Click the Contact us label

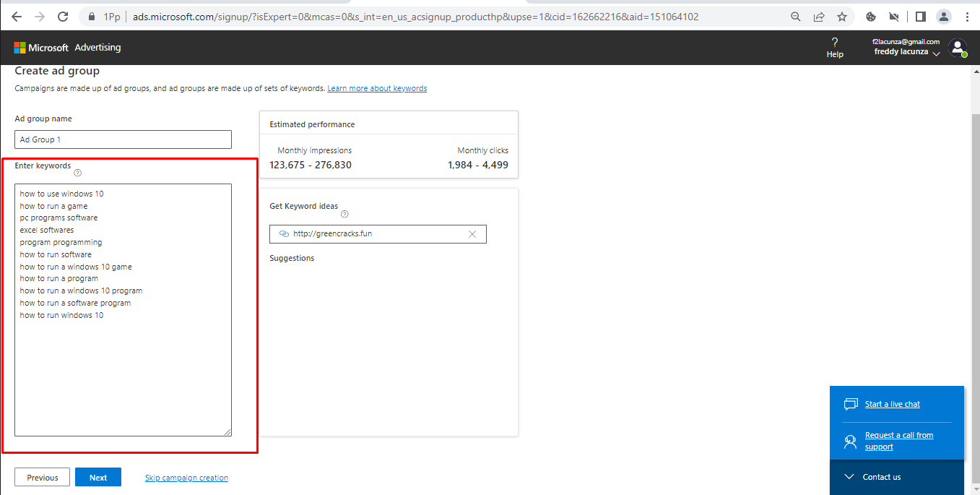pos(882,477)
